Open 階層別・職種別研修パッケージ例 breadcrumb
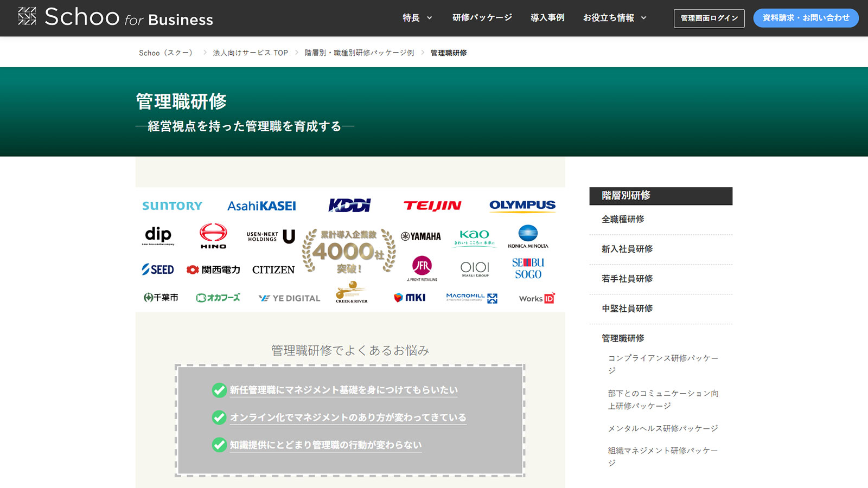Image resolution: width=868 pixels, height=488 pixels. [x=359, y=53]
